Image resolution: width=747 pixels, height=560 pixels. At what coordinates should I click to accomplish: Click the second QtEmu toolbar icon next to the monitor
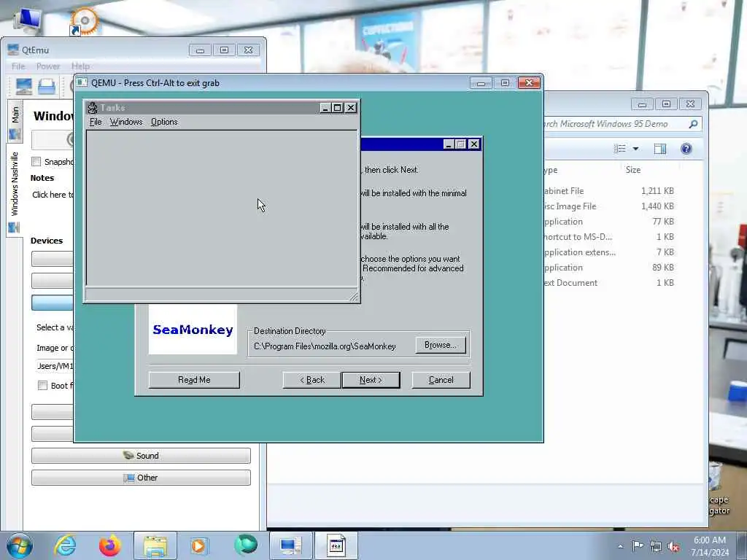(x=47, y=86)
